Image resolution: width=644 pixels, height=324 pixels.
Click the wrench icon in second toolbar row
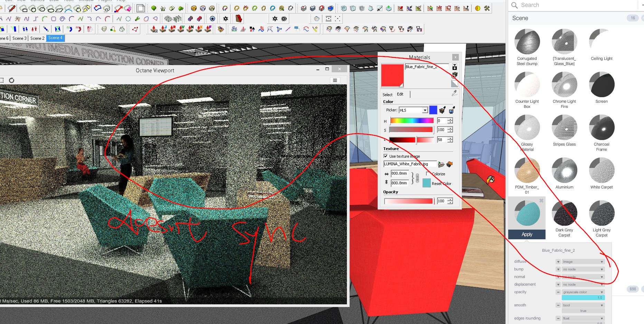click(137, 19)
